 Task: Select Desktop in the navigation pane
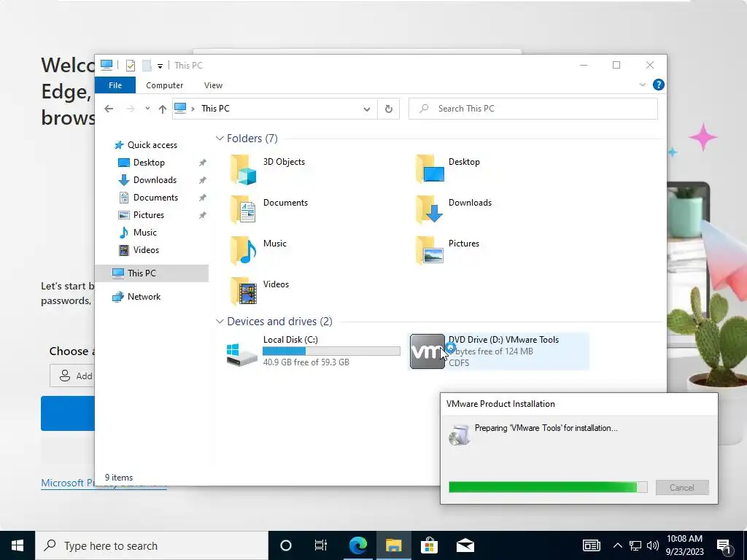[x=149, y=163]
